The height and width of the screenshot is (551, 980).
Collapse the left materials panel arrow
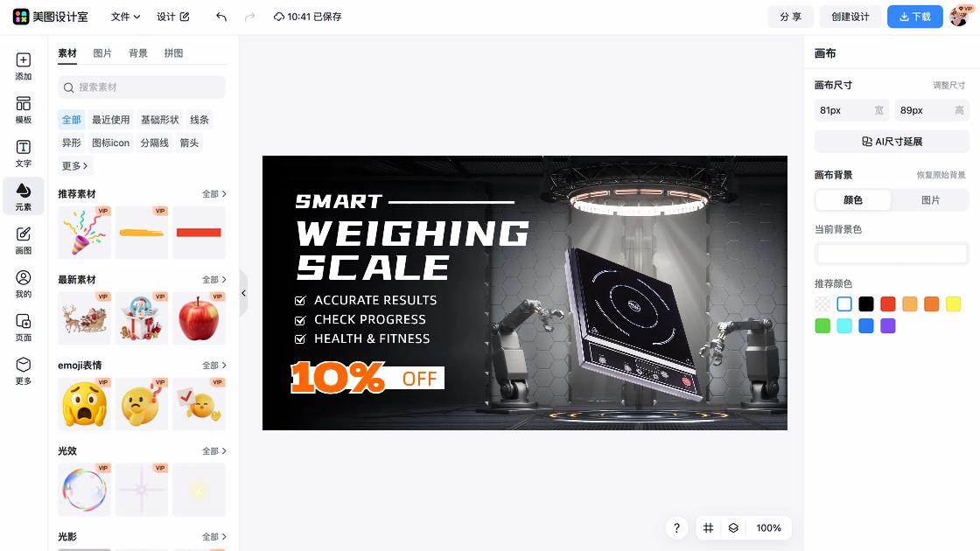(x=244, y=293)
